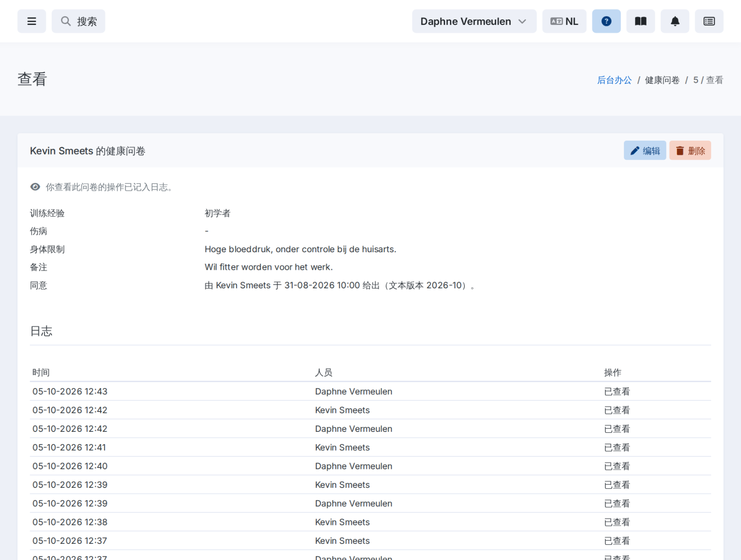Click the card title Kevin Smeets 的健康问卷
741x560 pixels.
[x=88, y=151]
